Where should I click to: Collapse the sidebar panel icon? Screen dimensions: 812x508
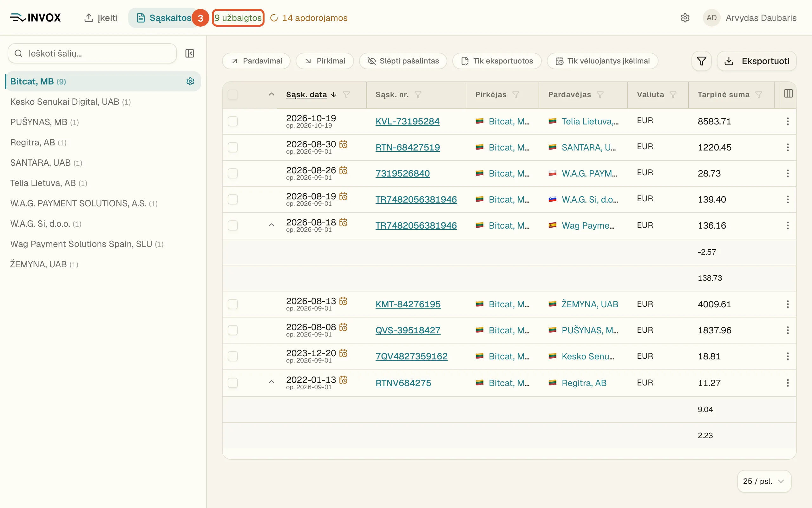click(x=190, y=53)
